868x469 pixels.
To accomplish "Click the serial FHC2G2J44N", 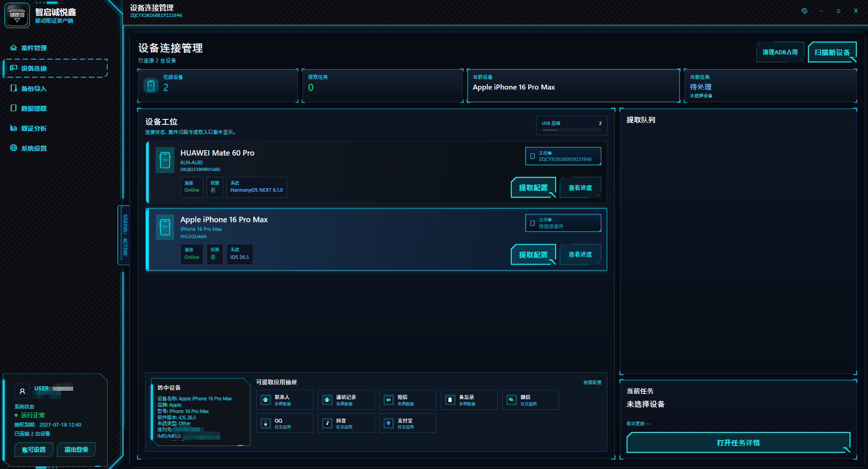I will [193, 237].
